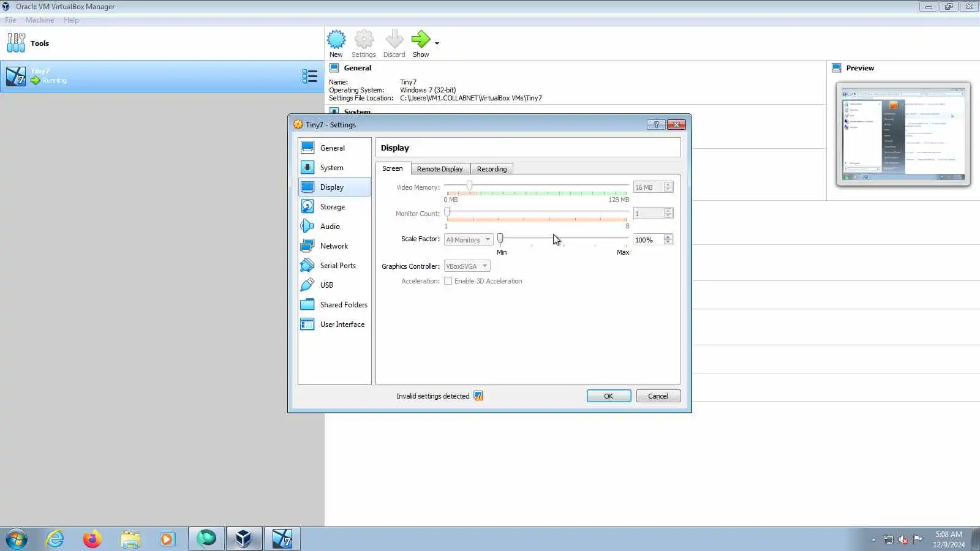Open the Help menu
This screenshot has width=980, height=551.
71,20
